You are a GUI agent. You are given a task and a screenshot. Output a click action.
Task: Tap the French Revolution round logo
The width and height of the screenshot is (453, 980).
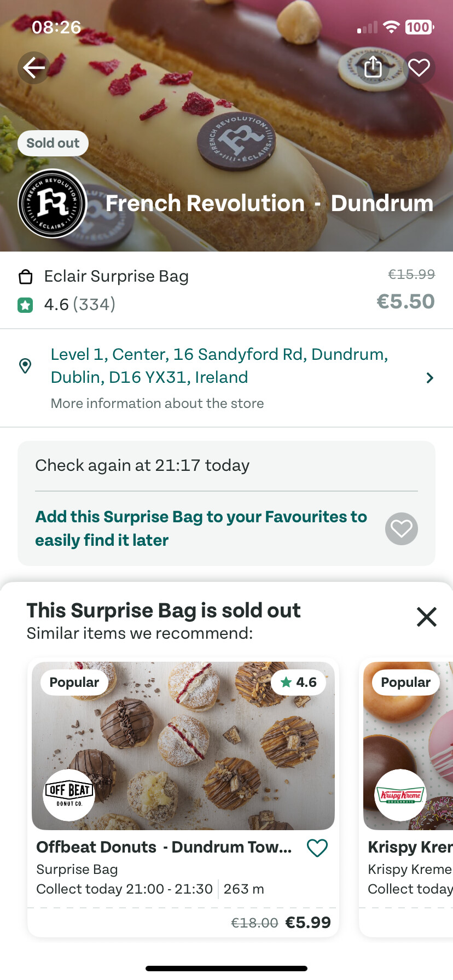pos(53,203)
